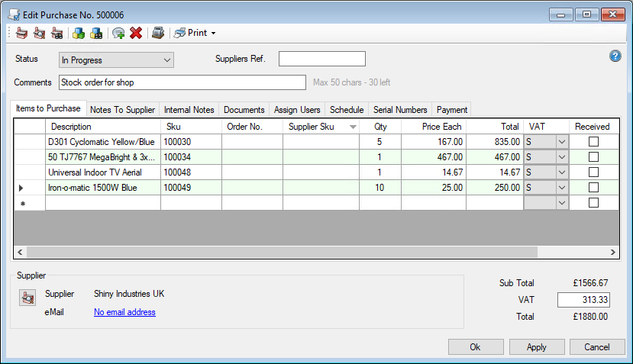This screenshot has height=364, width=633.
Task: Click the supplier icon button beside Shiny Industries
Action: 27,299
